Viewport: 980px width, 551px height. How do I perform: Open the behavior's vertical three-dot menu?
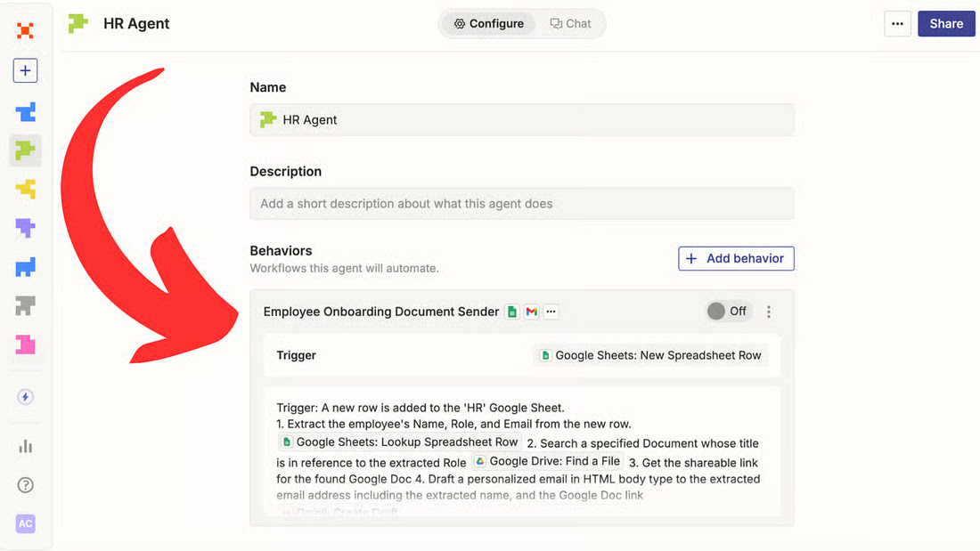(x=769, y=312)
